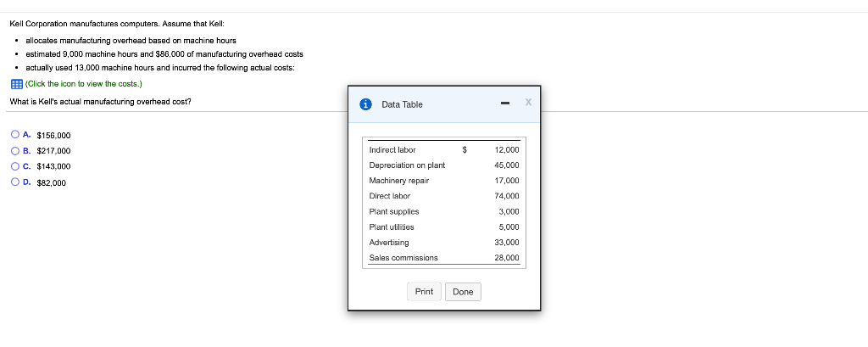Click the Done button
Viewport: 868px width, 347px height.
(x=463, y=292)
